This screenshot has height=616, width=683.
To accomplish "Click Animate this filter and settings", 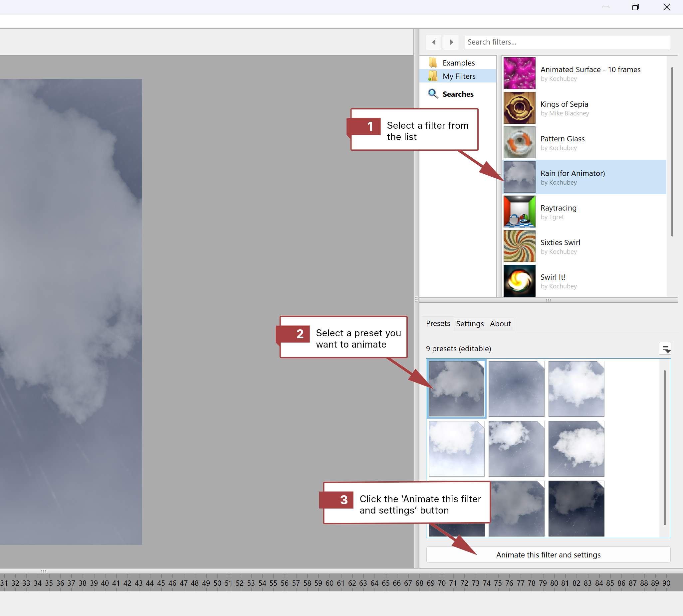I will 548,555.
